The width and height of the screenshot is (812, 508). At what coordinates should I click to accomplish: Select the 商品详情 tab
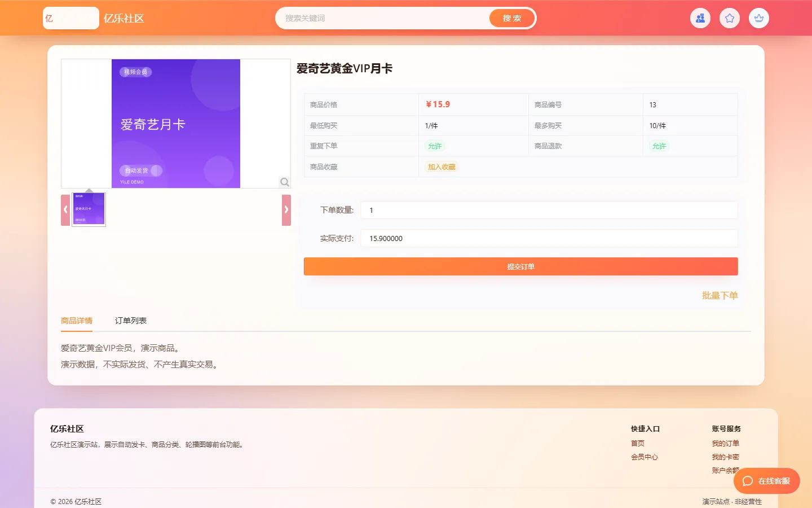[77, 321]
